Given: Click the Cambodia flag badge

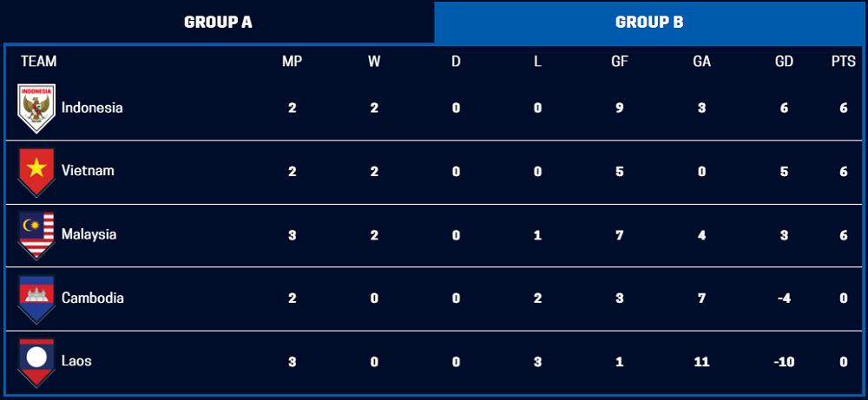Looking at the screenshot, I should [36, 298].
